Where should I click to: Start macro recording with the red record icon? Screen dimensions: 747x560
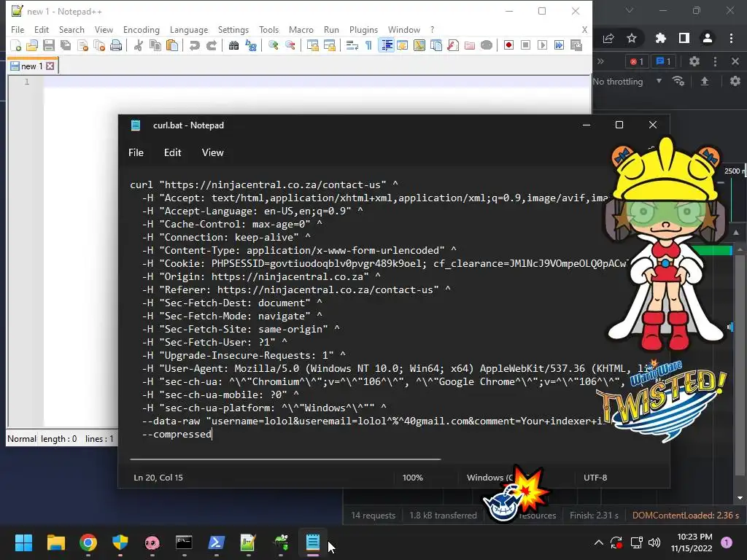[508, 45]
